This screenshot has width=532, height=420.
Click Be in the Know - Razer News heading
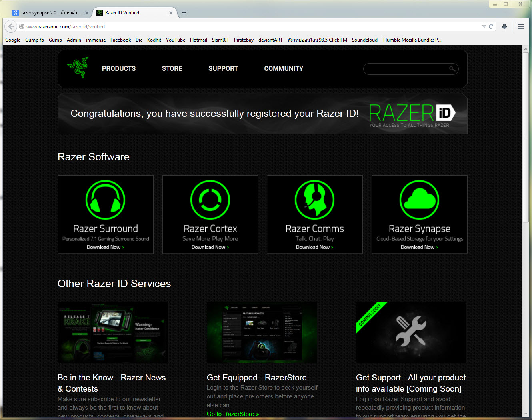pos(112,383)
